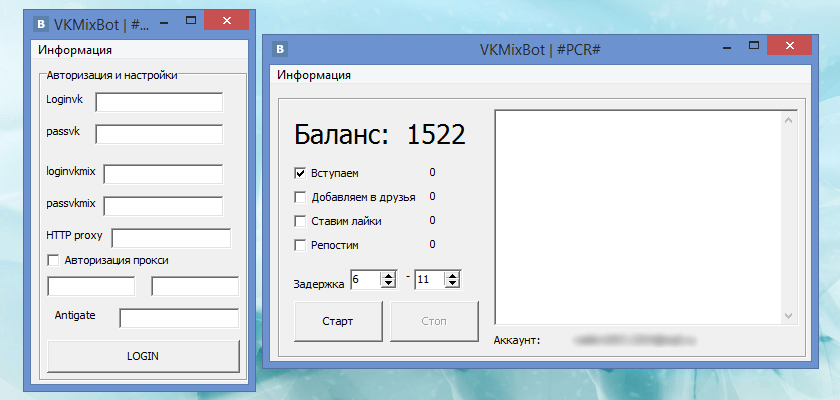Enable the Добавляем в друзья checkbox

click(300, 197)
